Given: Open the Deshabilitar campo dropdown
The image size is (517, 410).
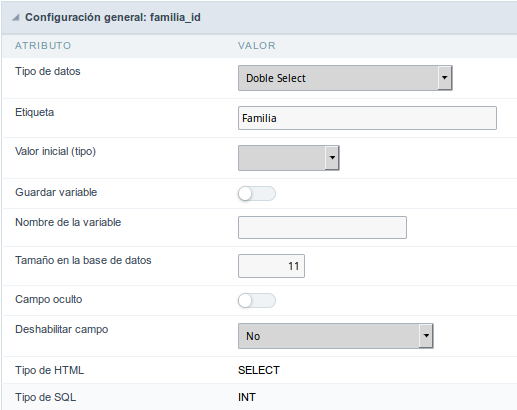Looking at the screenshot, I should [x=336, y=336].
